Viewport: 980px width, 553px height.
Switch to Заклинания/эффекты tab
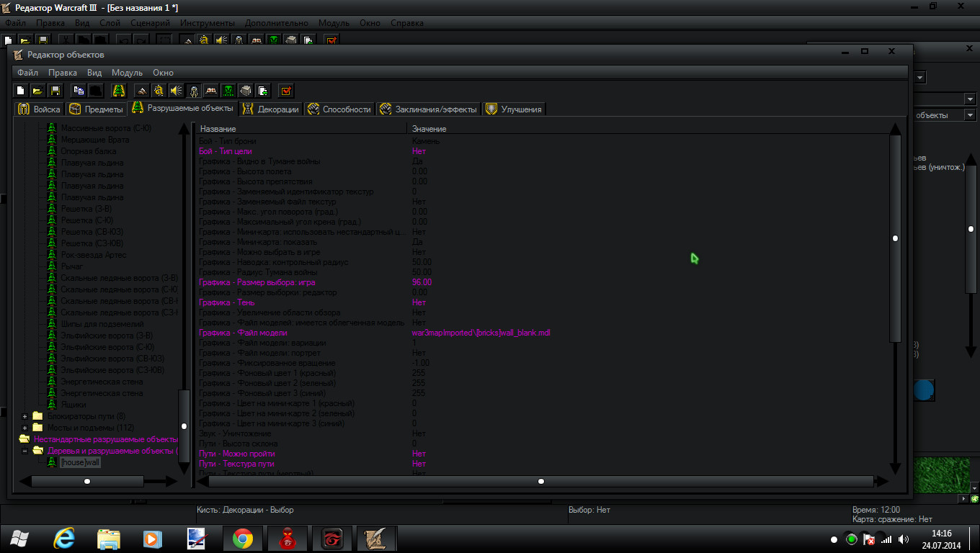point(428,109)
